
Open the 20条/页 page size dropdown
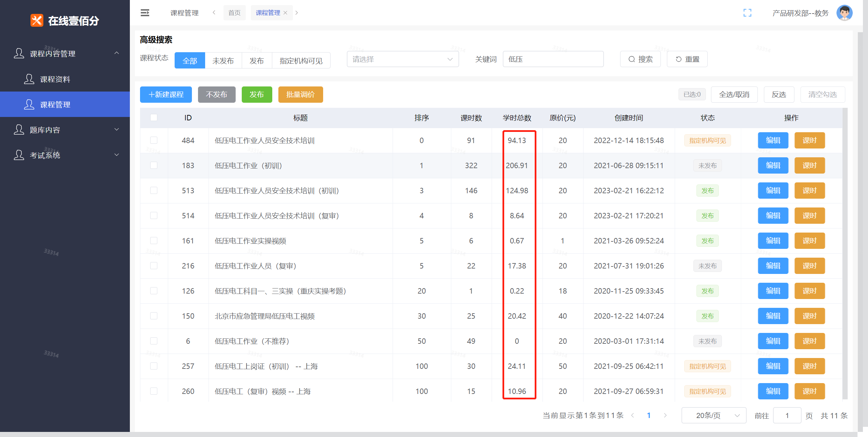tap(714, 415)
